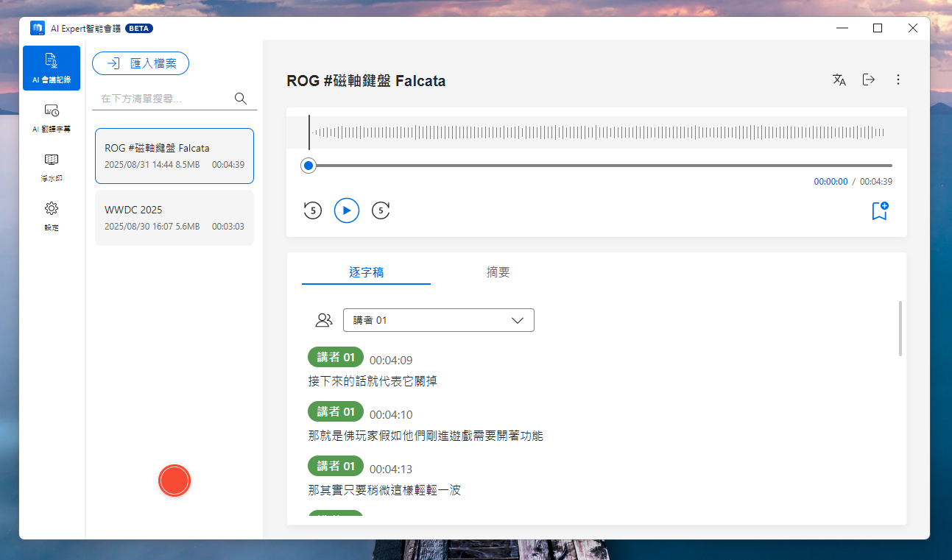Viewport: 952px width, 560px height.
Task: Click the export icon beside translate
Action: (869, 80)
